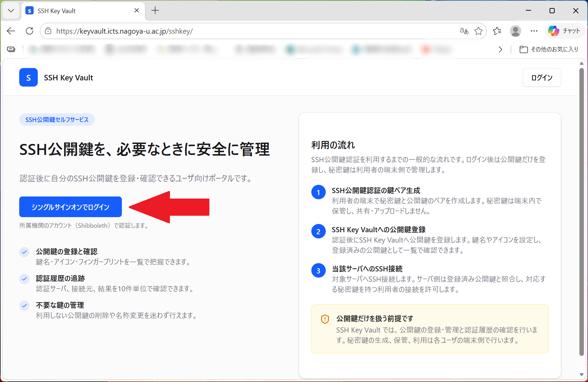Click the SSH Key Vault header title
The width and height of the screenshot is (588, 382).
(68, 78)
